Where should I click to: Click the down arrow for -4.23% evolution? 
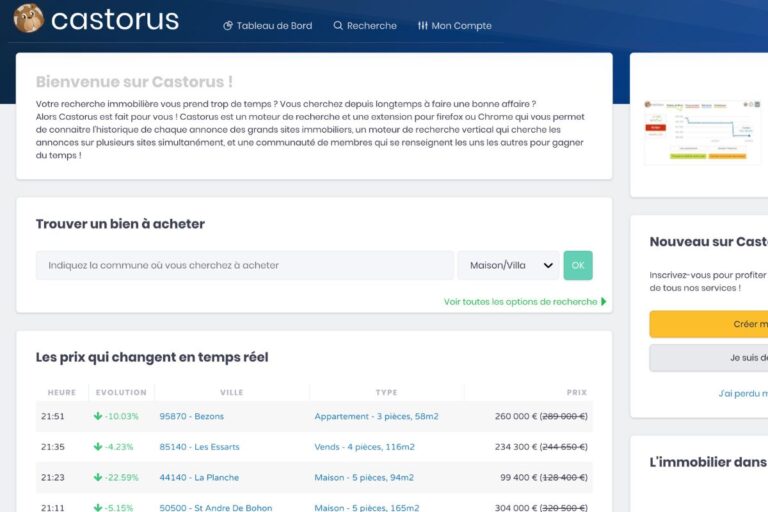click(x=98, y=446)
